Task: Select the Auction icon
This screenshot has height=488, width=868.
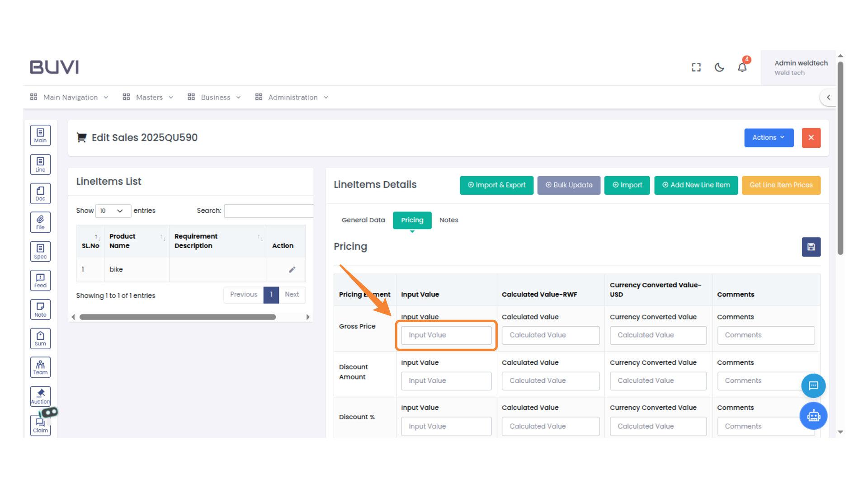Action: [40, 396]
